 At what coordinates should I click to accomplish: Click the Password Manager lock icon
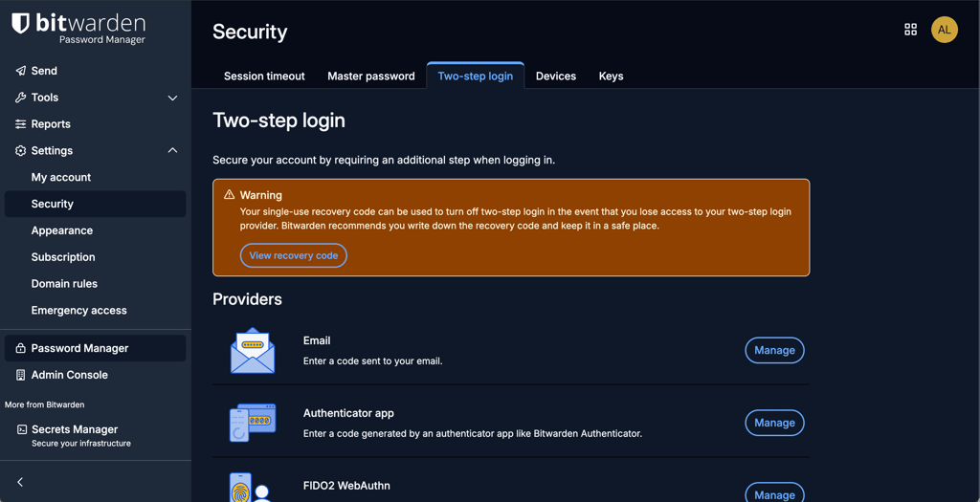(21, 348)
